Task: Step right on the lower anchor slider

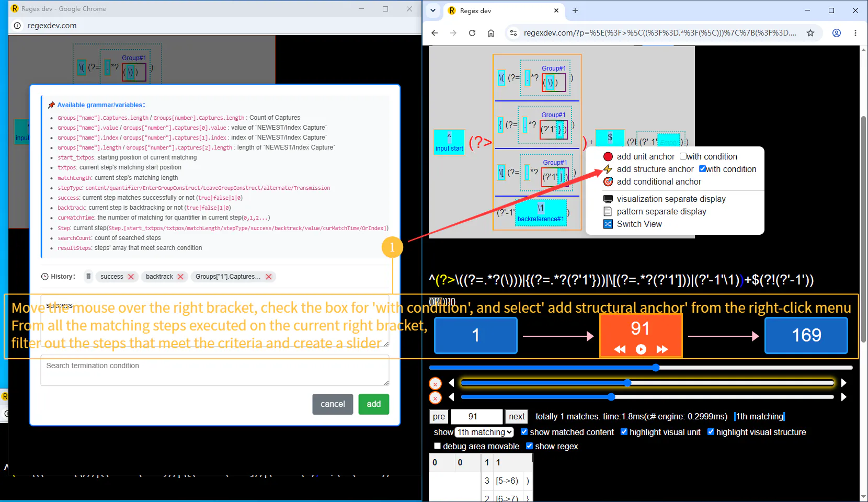Action: click(x=843, y=397)
